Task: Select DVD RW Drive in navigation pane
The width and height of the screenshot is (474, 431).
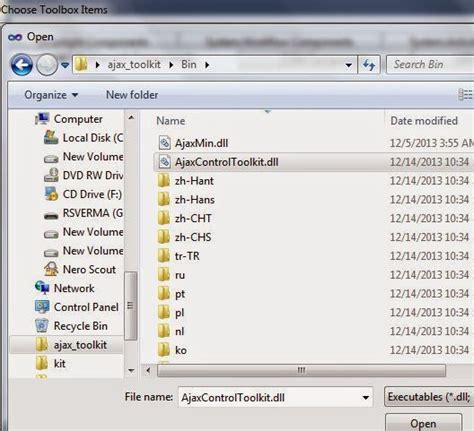Action: [x=93, y=175]
